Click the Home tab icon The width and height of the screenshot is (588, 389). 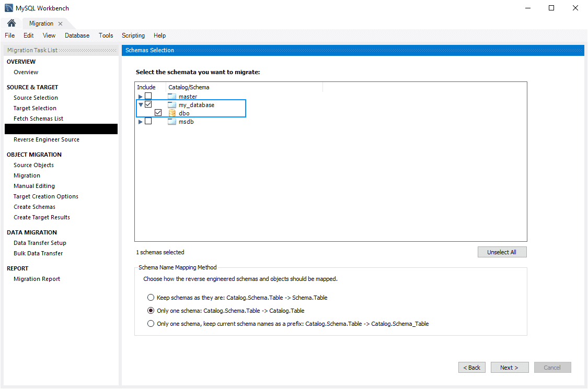click(x=11, y=23)
